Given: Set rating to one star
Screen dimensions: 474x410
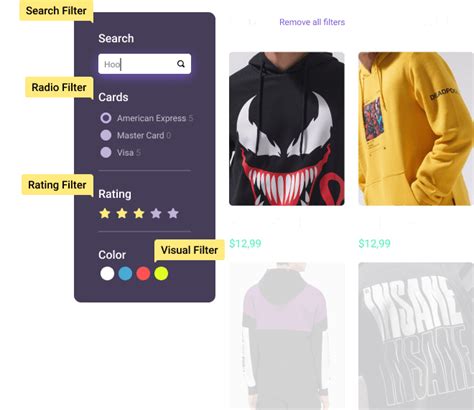Looking at the screenshot, I should point(105,213).
